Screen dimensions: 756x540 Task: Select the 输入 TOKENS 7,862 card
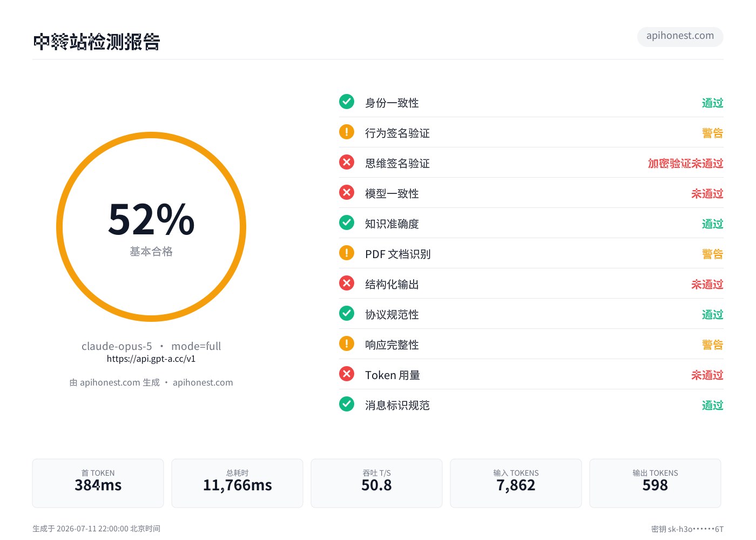point(516,483)
